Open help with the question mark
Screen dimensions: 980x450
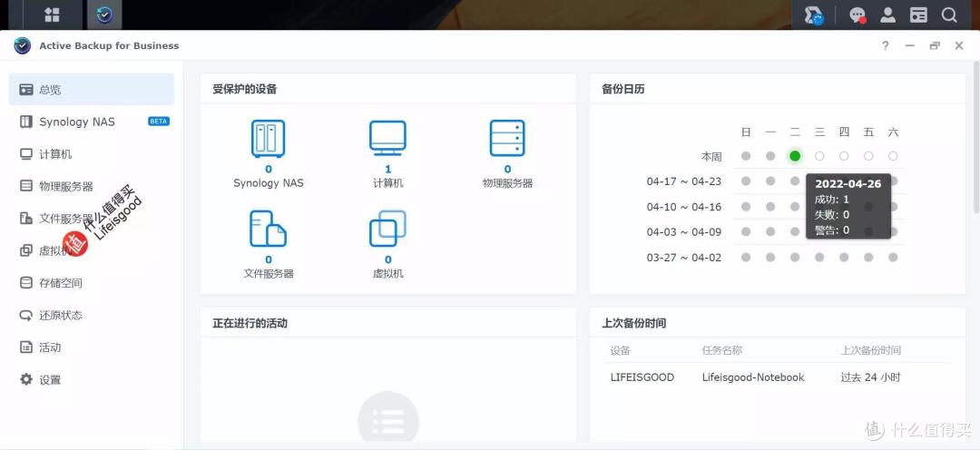885,45
